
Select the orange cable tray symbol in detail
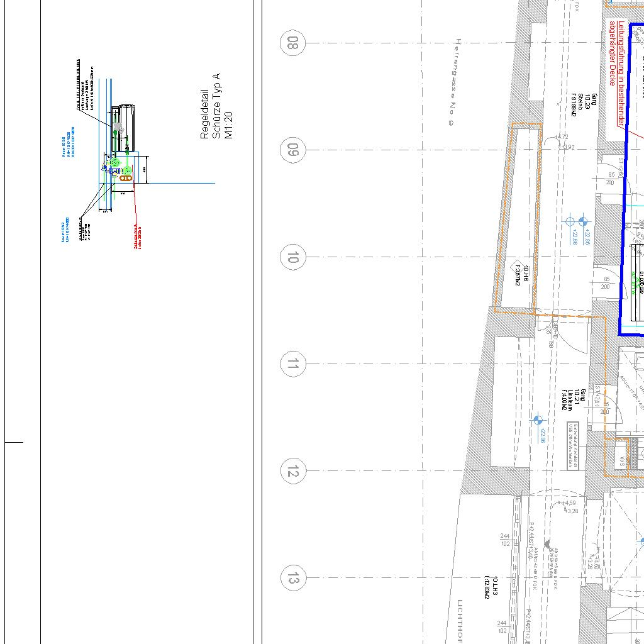[126, 178]
